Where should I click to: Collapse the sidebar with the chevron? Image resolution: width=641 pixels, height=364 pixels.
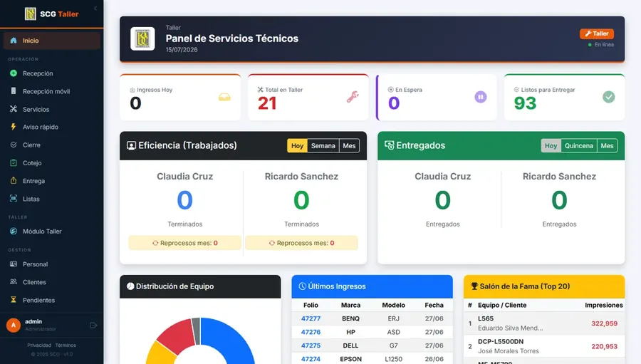(x=95, y=8)
